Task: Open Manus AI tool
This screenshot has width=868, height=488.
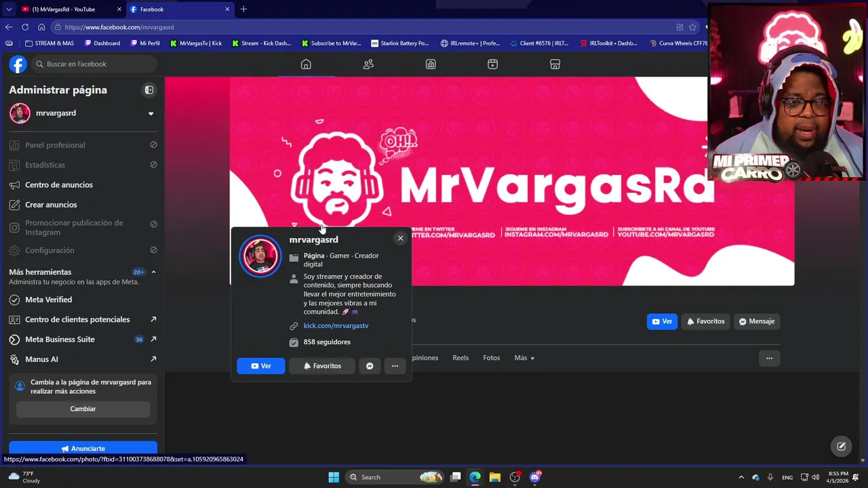Action: coord(83,359)
